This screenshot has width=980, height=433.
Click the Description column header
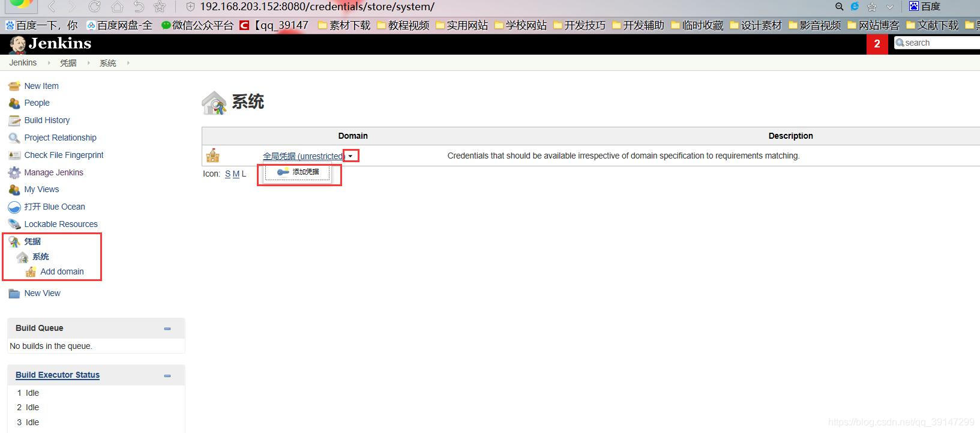click(790, 136)
